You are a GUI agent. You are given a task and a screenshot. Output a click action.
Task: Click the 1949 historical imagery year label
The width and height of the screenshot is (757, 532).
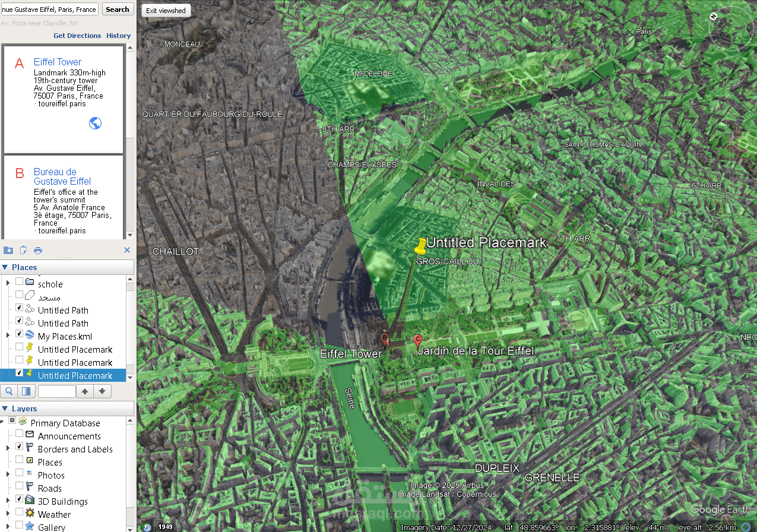[x=166, y=527]
